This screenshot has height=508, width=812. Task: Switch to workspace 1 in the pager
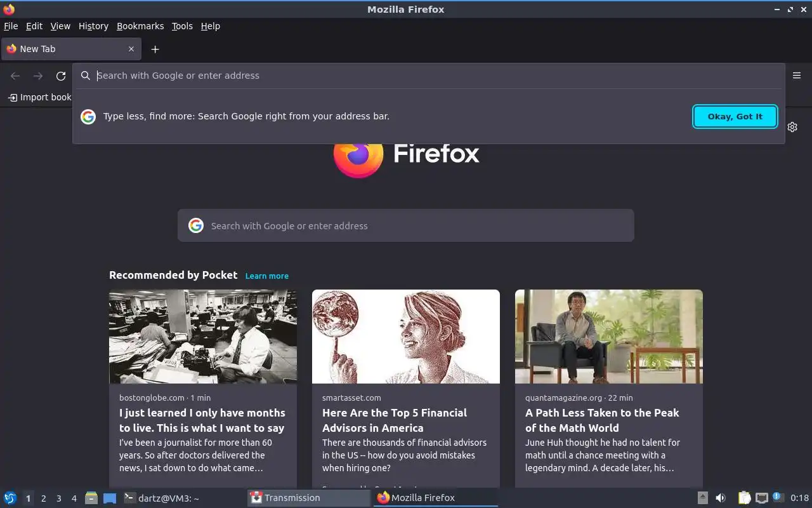tap(28, 498)
